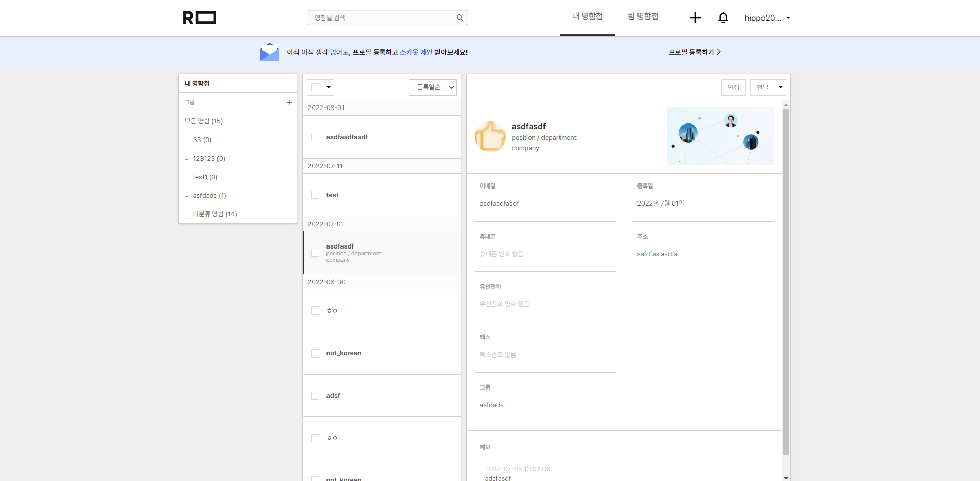Switch to 팀 명함첩 tab
The width and height of the screenshot is (980, 481).
pyautogui.click(x=643, y=17)
